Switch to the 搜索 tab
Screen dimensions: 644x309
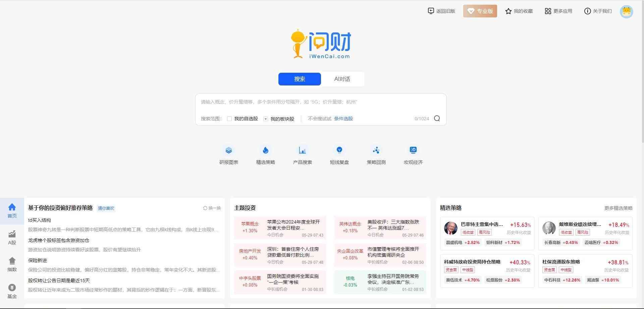(x=299, y=79)
